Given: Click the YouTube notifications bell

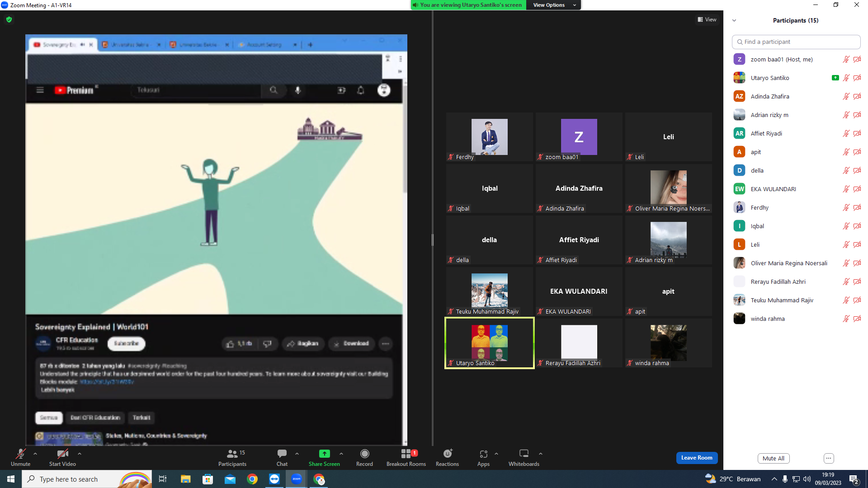Looking at the screenshot, I should [361, 90].
